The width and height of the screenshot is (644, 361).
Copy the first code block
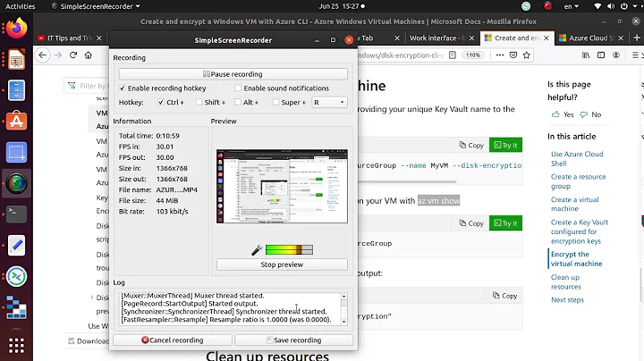471,145
